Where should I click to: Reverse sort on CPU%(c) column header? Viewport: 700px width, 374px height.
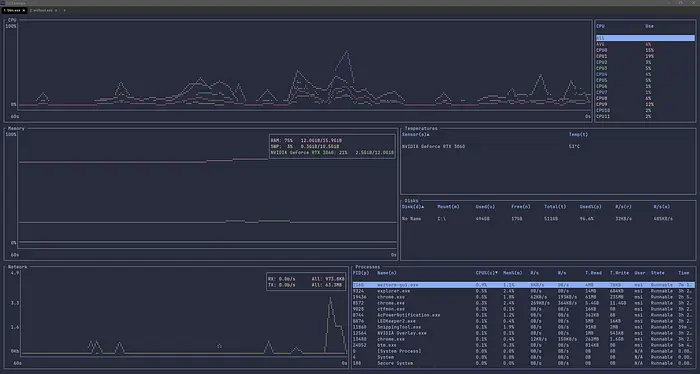[x=487, y=273]
